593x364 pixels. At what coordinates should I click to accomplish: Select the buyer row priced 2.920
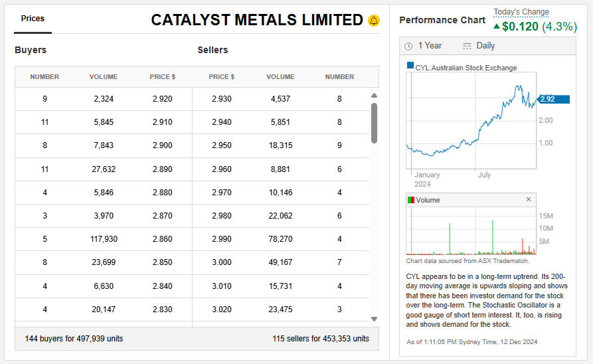pyautogui.click(x=104, y=99)
